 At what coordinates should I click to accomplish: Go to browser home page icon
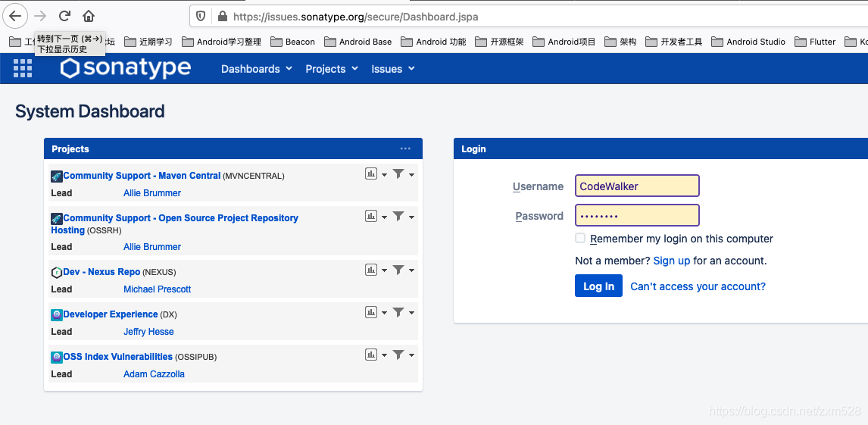point(89,16)
